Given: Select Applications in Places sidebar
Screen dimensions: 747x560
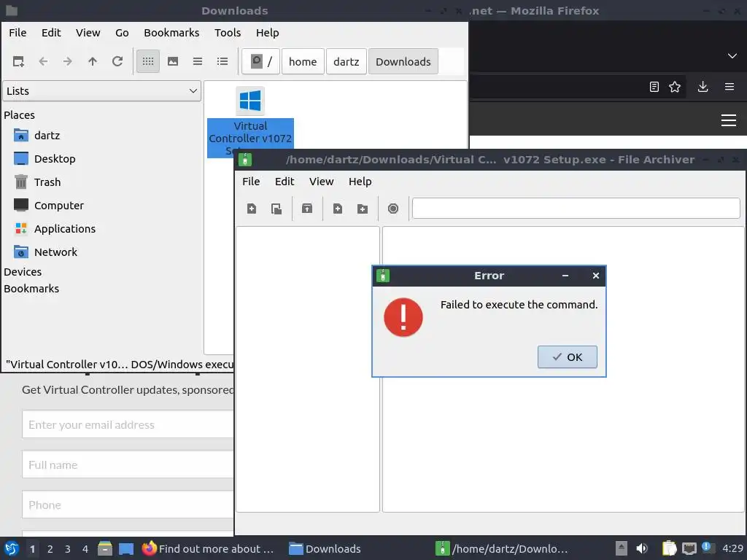Looking at the screenshot, I should point(64,228).
